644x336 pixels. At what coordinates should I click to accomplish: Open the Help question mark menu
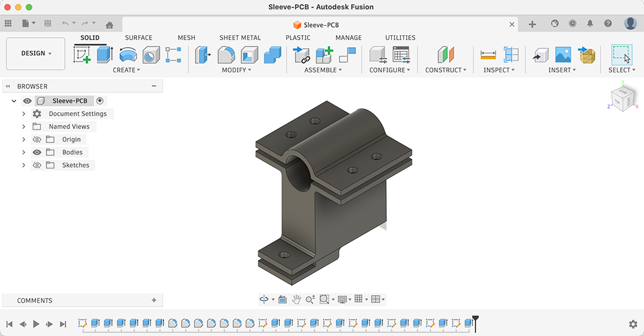[x=608, y=23]
